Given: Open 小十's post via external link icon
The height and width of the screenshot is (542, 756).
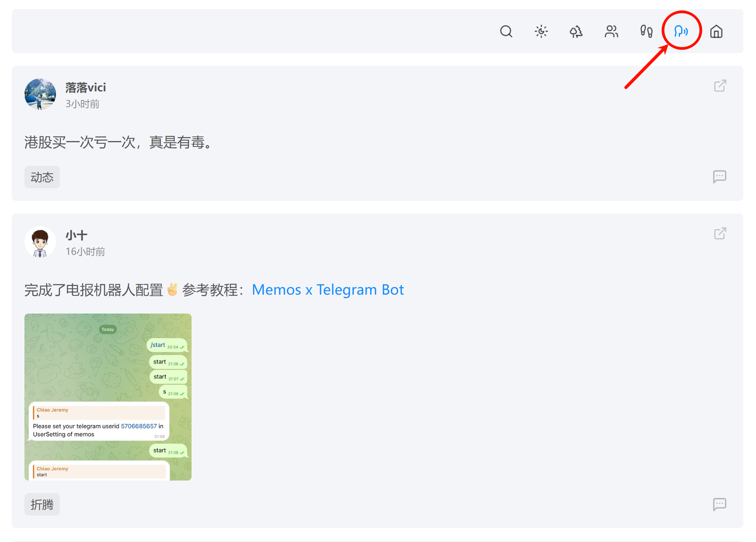Looking at the screenshot, I should tap(720, 234).
